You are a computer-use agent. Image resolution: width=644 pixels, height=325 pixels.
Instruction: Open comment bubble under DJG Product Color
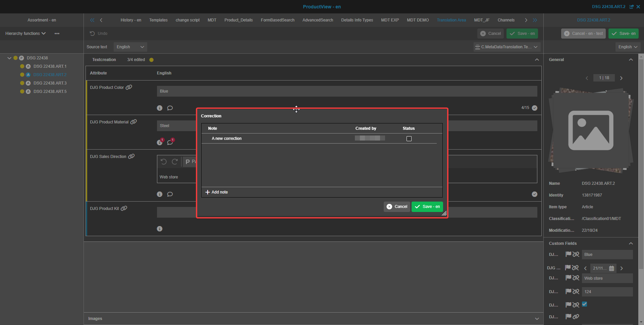tap(170, 108)
